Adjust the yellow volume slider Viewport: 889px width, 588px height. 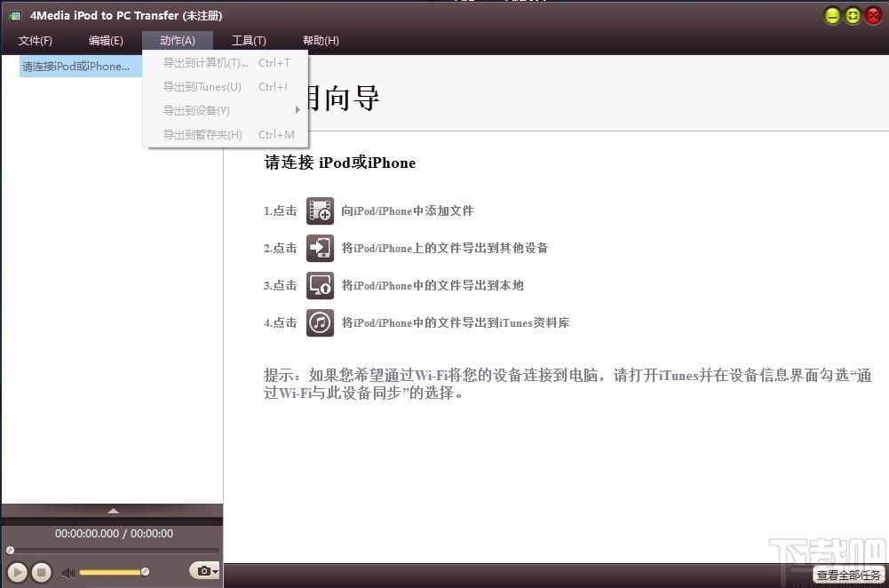pyautogui.click(x=114, y=572)
